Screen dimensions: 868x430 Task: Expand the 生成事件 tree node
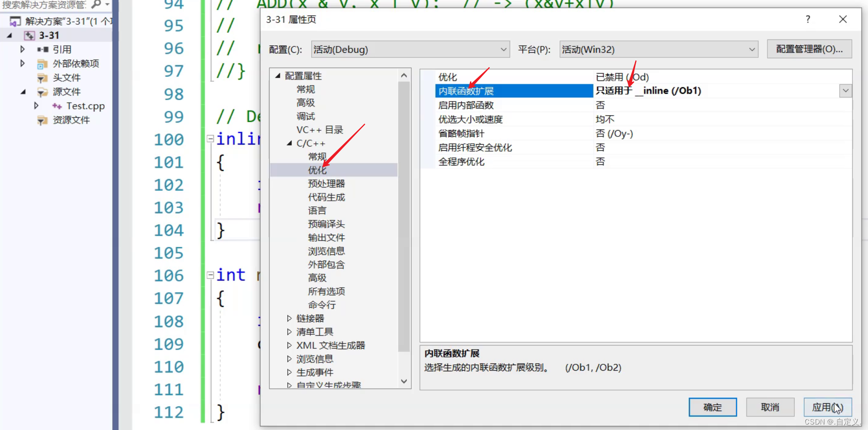[x=289, y=372]
